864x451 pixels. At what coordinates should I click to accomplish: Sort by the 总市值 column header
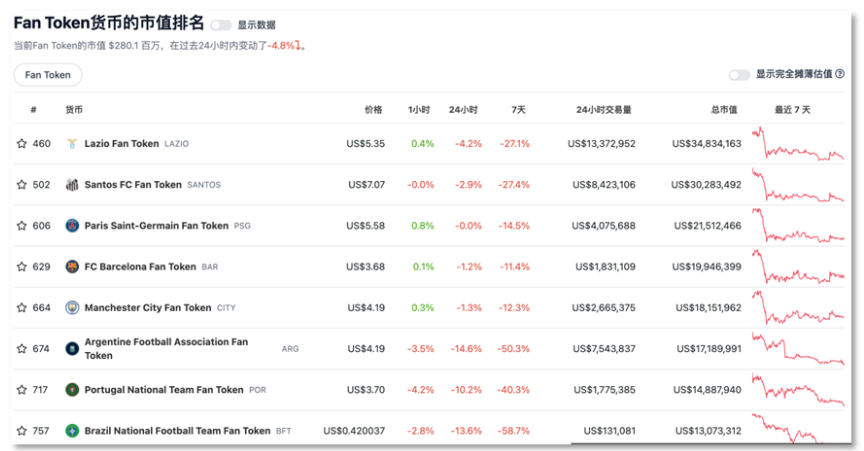pyautogui.click(x=724, y=110)
